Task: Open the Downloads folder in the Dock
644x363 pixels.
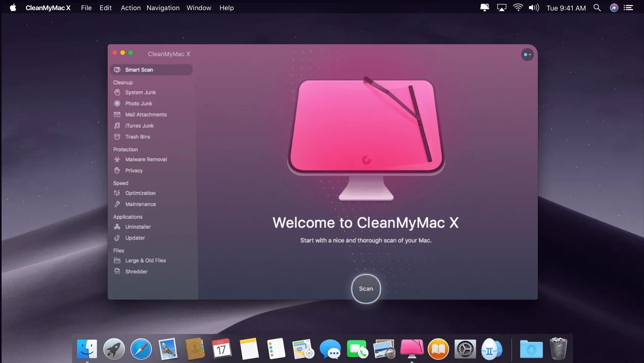Action: 531,349
